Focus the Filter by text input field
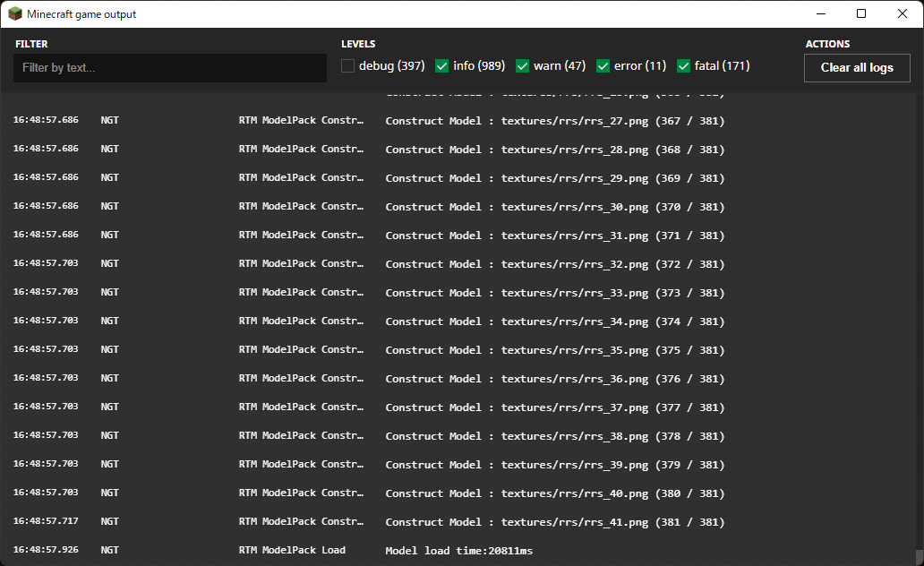This screenshot has width=924, height=566. click(170, 68)
